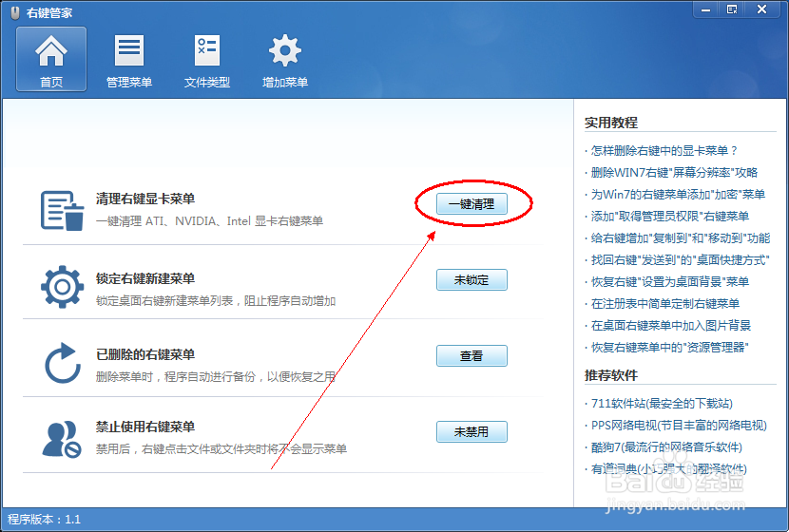Click the 已删除的右键菜单 heading
This screenshot has width=789, height=532.
(145, 354)
